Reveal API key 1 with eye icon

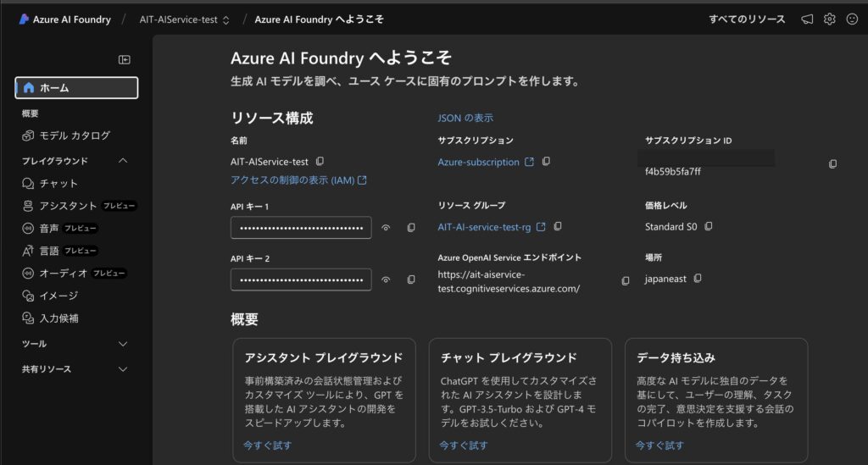coord(386,228)
